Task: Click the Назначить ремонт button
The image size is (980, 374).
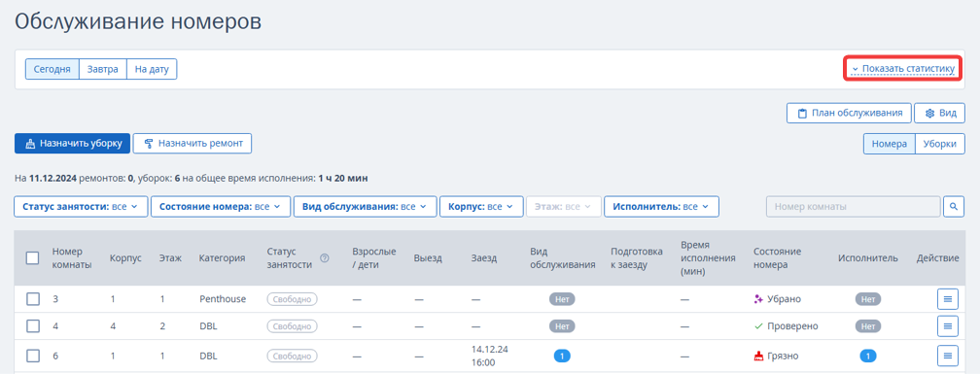Action: [192, 143]
